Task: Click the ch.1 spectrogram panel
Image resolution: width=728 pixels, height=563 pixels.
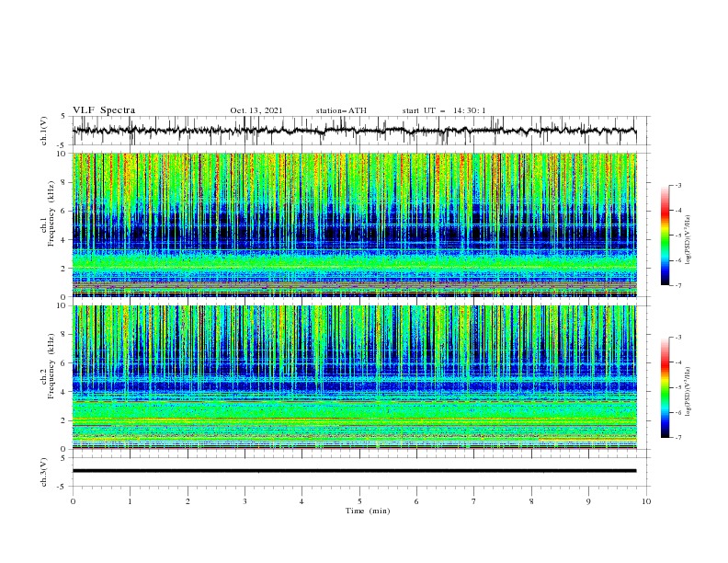Action: (x=355, y=224)
